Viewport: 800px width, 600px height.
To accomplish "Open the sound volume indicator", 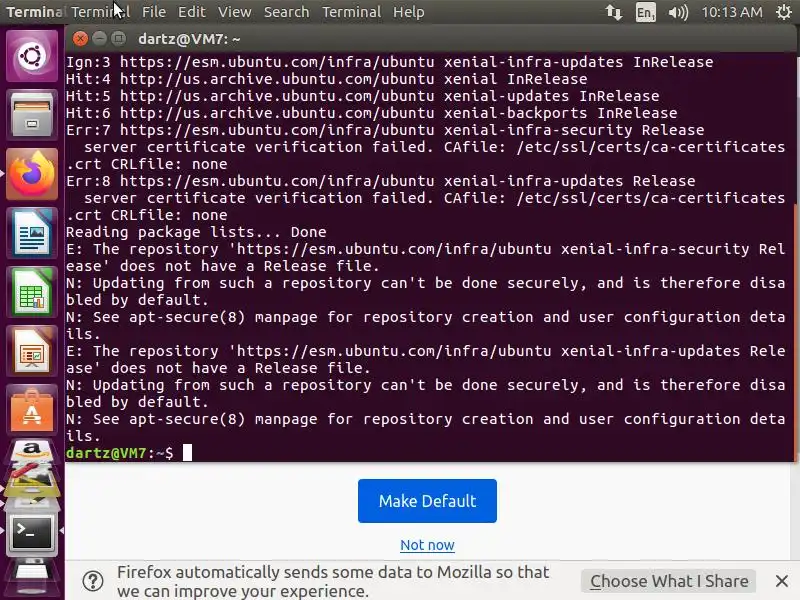I will point(678,12).
